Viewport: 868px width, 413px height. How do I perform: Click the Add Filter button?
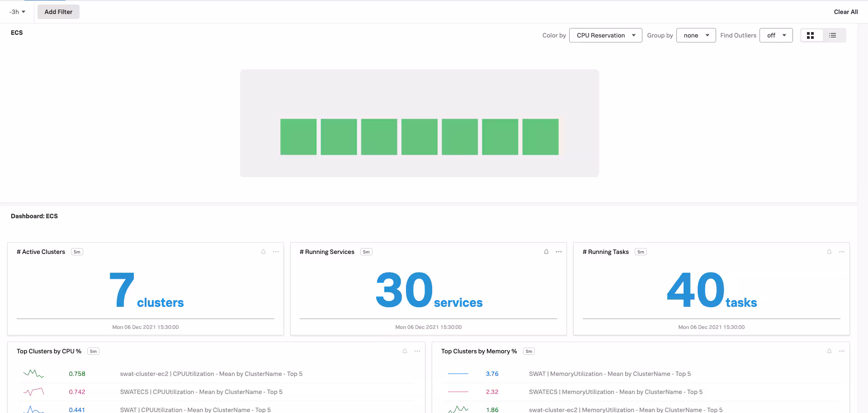[58, 12]
